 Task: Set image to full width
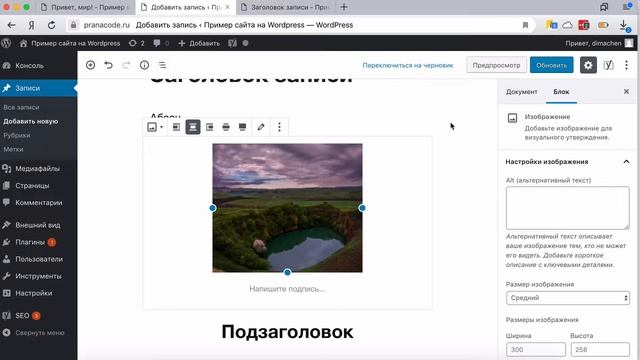tap(242, 127)
